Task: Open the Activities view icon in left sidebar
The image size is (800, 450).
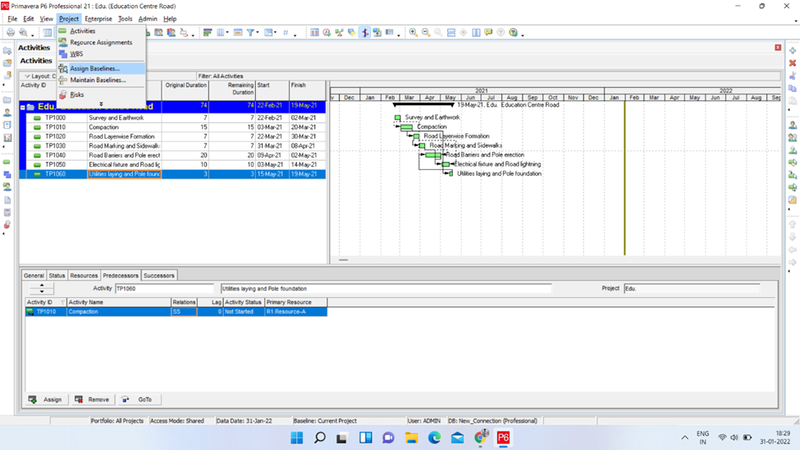Action: [7, 162]
